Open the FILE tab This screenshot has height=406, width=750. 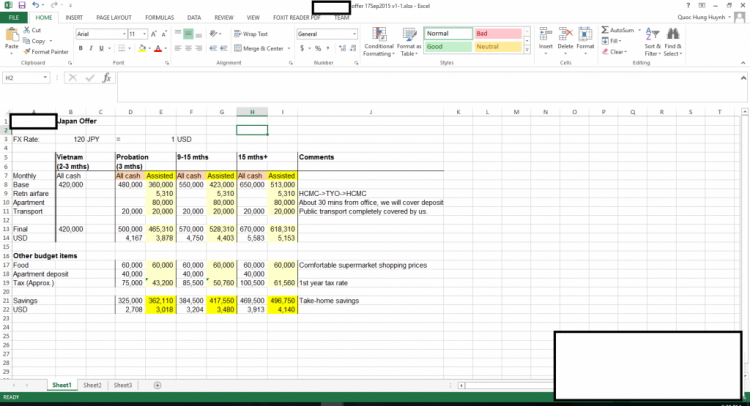point(14,18)
